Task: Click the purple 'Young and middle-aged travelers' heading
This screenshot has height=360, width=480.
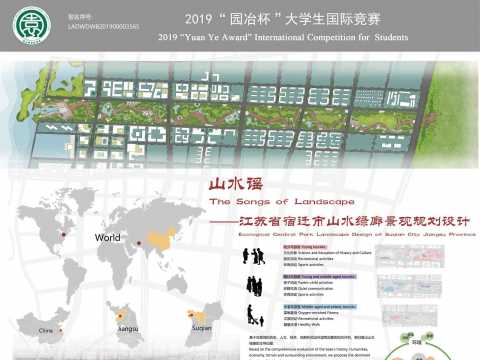Action: 319,277
